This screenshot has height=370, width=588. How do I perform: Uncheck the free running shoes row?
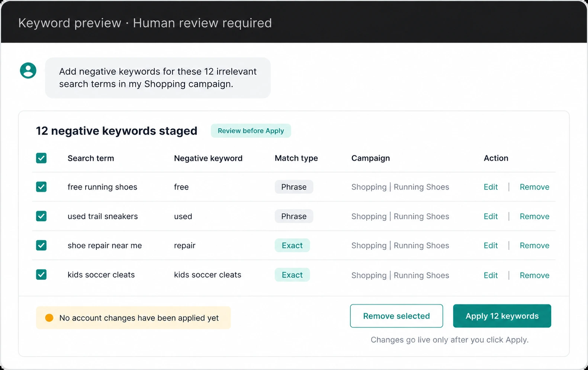point(41,187)
